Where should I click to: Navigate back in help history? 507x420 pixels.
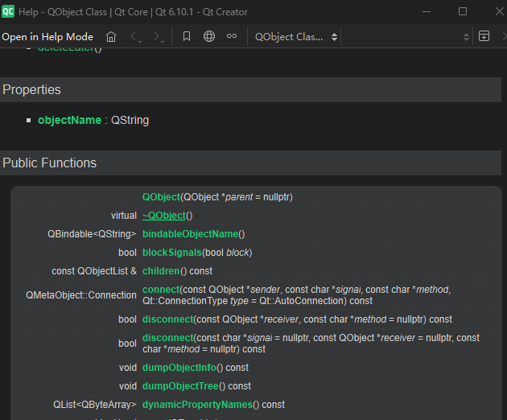coord(134,36)
